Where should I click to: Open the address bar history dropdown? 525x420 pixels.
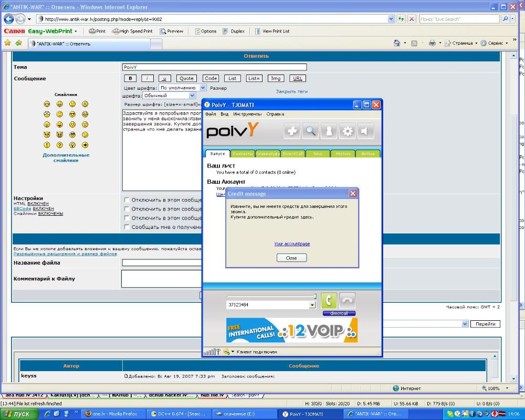tap(391, 19)
